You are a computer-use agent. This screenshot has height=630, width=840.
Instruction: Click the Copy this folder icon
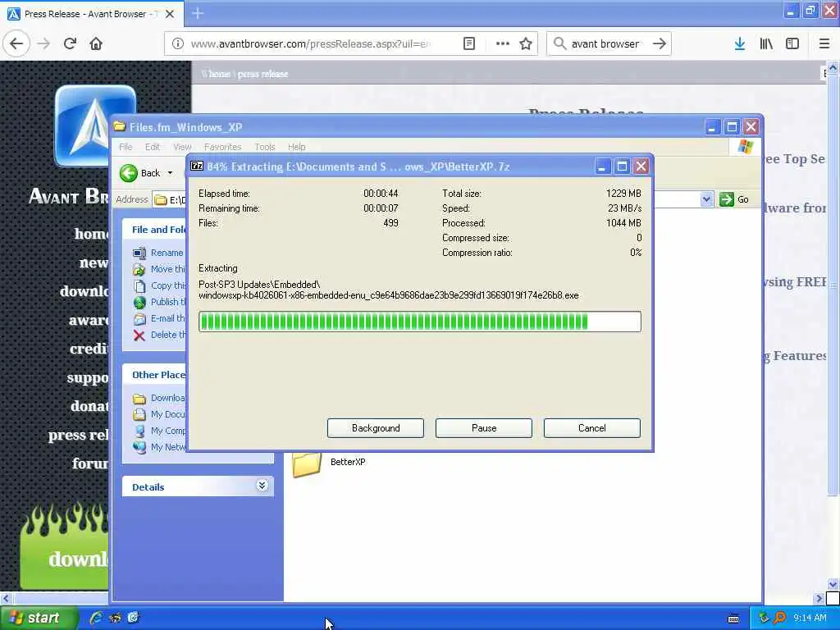tap(139, 286)
